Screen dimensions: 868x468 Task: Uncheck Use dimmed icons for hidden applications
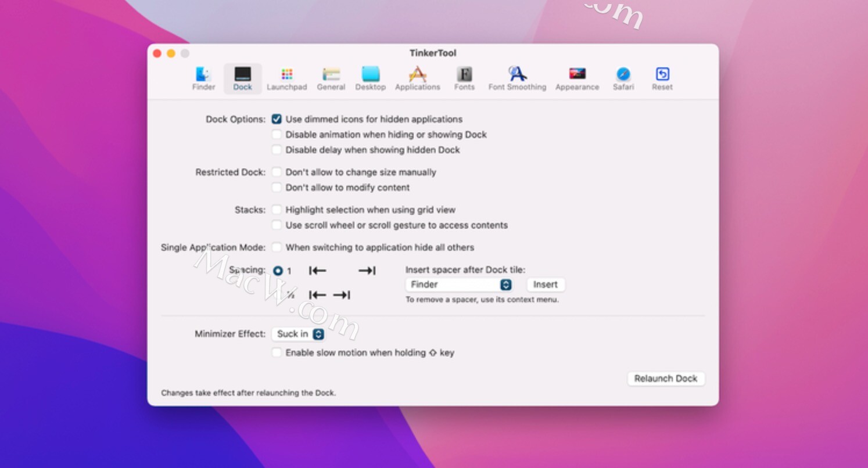[277, 119]
